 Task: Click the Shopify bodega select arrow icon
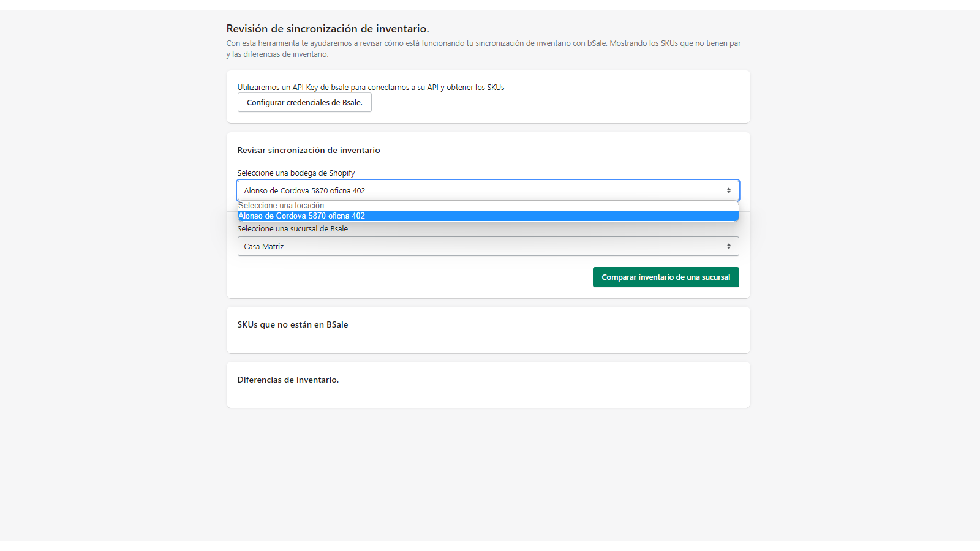pos(728,190)
